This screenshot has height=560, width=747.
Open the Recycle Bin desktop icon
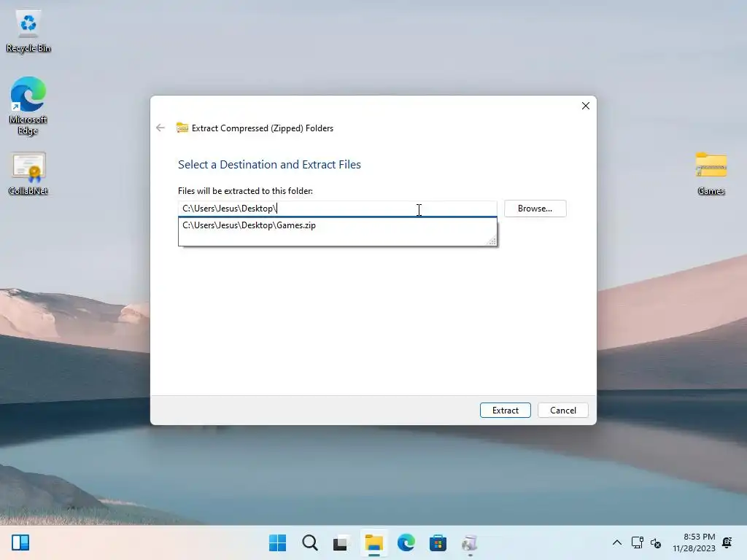[28, 31]
